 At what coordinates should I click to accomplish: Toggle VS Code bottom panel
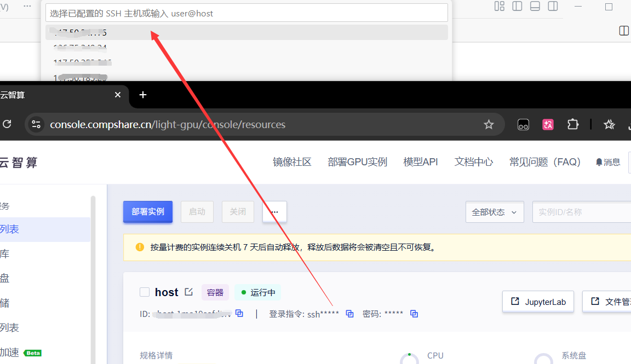pyautogui.click(x=535, y=7)
